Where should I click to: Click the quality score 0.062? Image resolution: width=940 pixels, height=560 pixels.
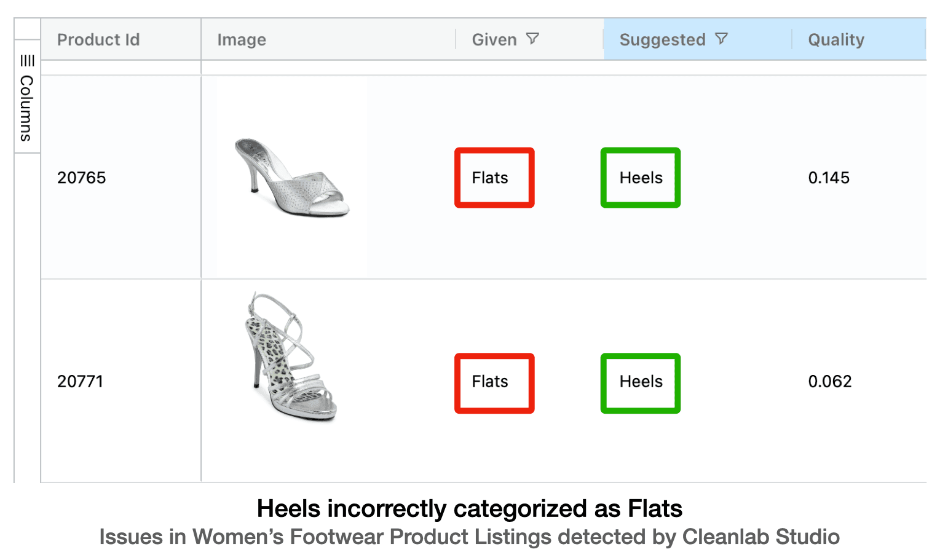pyautogui.click(x=830, y=381)
